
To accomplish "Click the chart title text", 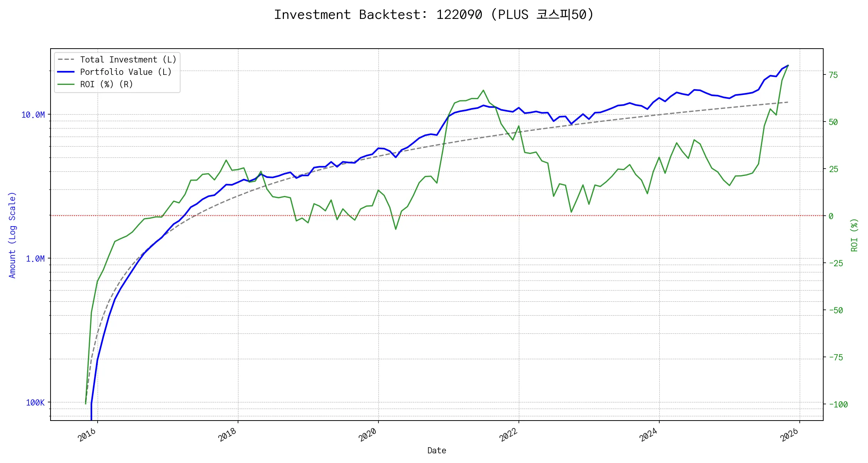I will (x=434, y=15).
